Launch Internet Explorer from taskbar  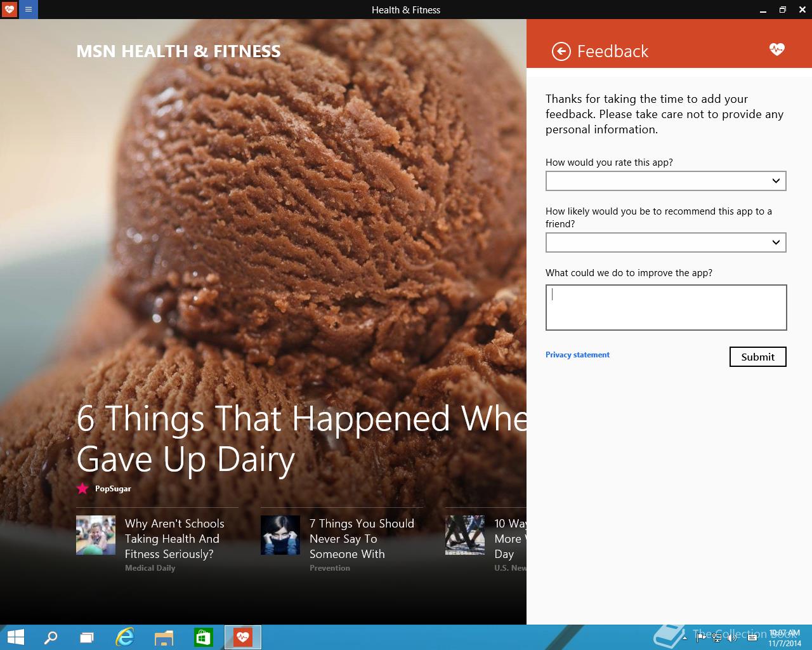(125, 637)
